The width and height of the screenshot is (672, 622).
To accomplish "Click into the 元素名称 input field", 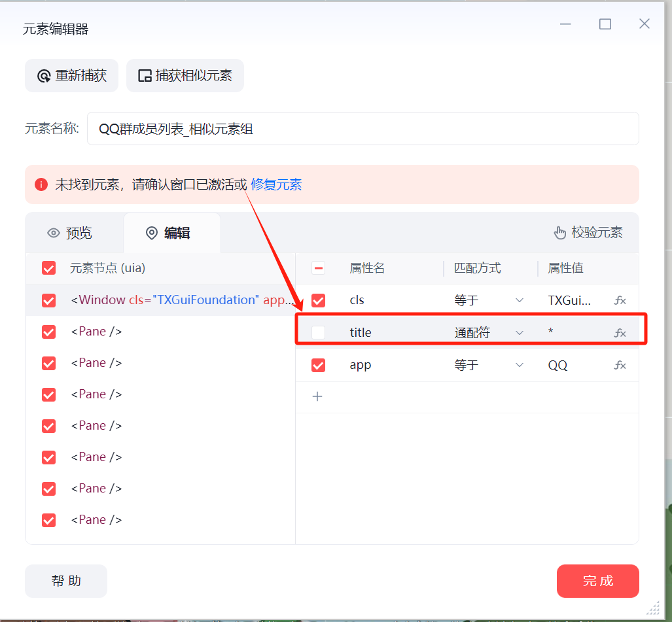I will 363,128.
